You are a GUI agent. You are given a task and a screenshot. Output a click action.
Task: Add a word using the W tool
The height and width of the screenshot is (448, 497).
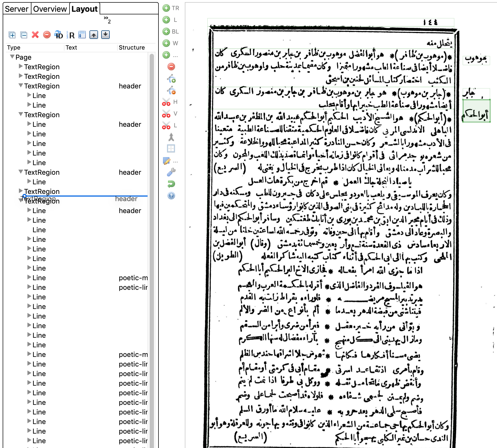pos(166,43)
